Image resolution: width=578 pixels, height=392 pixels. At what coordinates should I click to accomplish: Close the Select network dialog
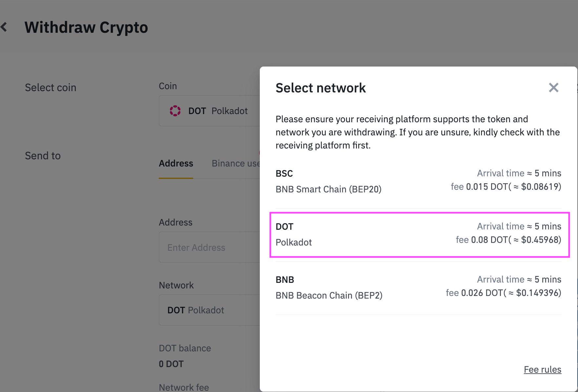[553, 88]
